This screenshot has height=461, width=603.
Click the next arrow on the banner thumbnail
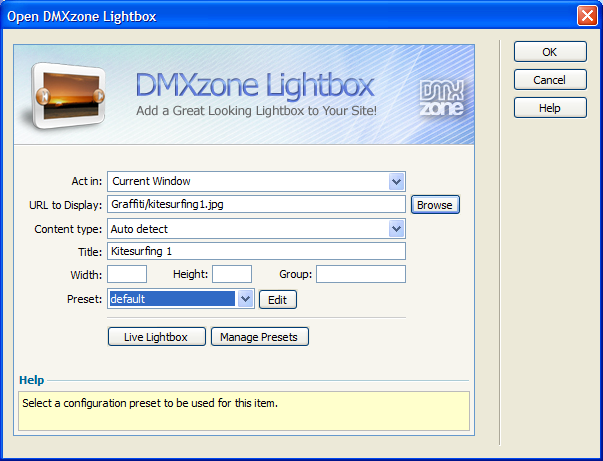click(98, 95)
